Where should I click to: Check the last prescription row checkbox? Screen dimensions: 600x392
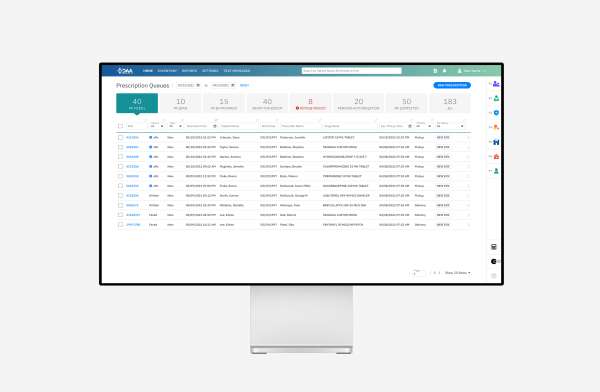[x=120, y=225]
